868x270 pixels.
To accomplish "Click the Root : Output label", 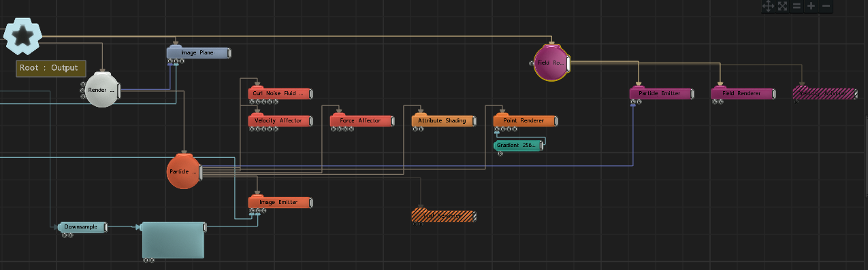I will pos(51,68).
